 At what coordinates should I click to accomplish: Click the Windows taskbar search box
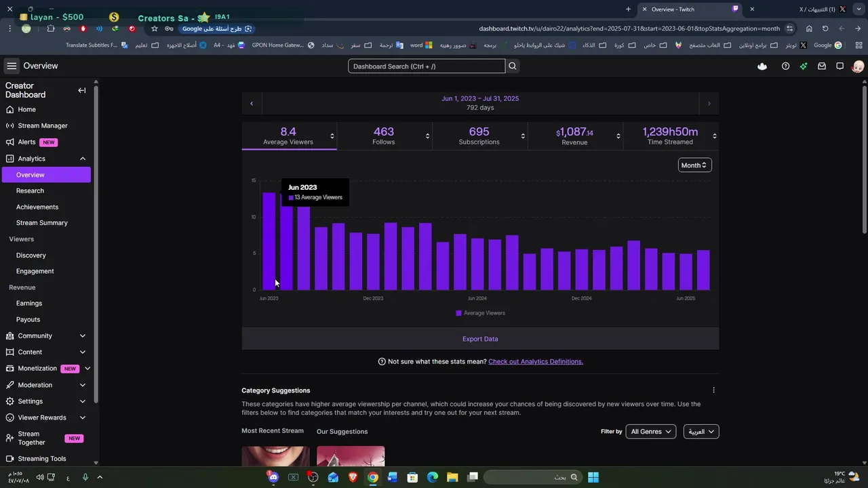pyautogui.click(x=532, y=477)
